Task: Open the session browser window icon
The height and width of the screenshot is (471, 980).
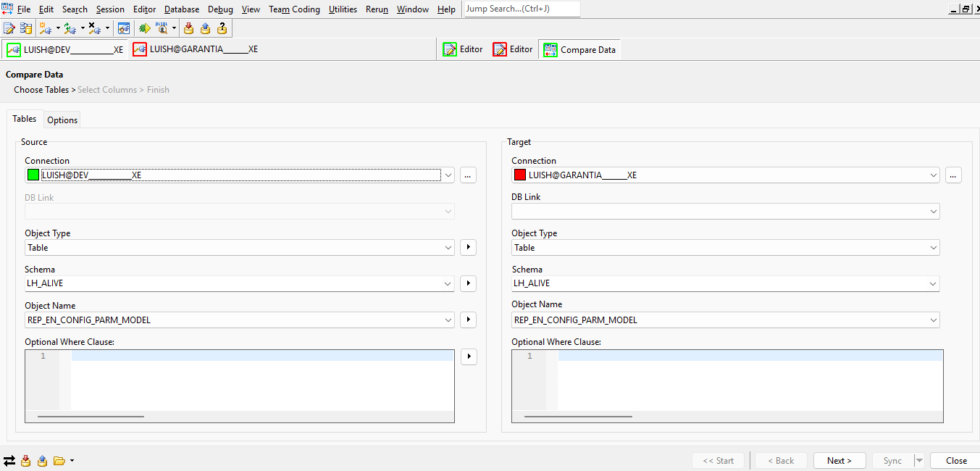Action: (124, 28)
